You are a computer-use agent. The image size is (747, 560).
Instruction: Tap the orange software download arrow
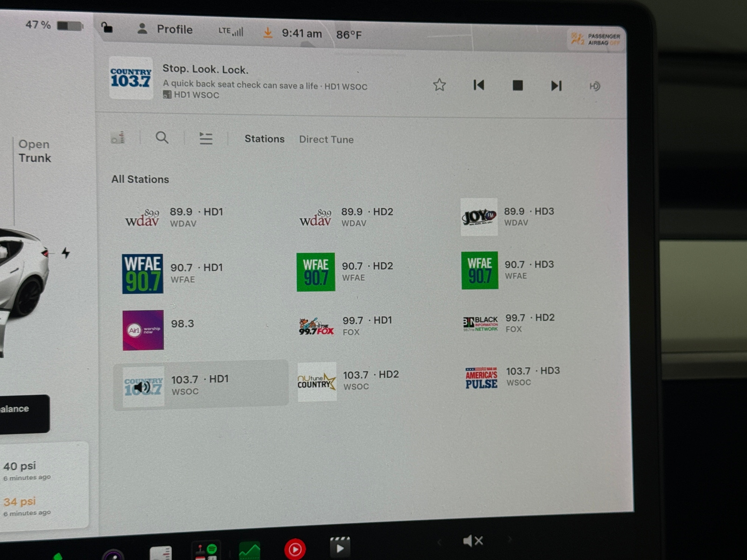(x=268, y=33)
